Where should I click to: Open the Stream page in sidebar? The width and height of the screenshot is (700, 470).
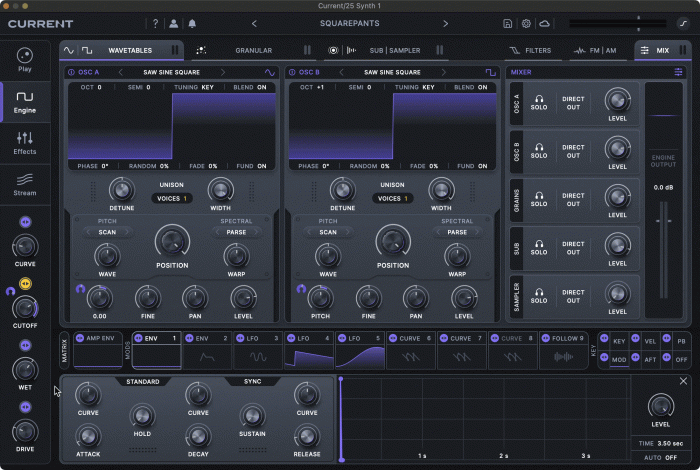tap(25, 185)
